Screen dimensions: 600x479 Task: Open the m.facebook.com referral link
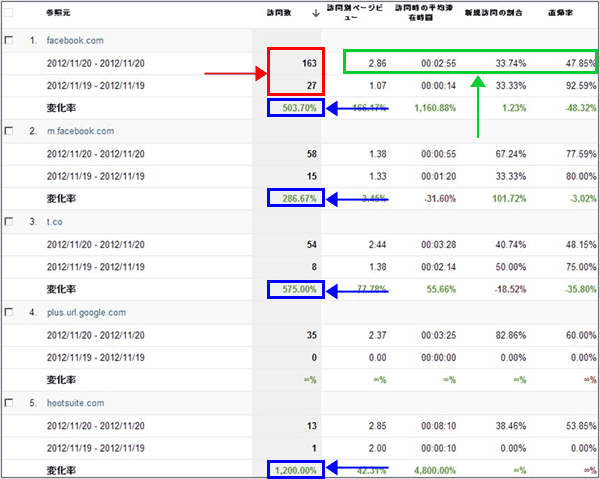point(80,131)
